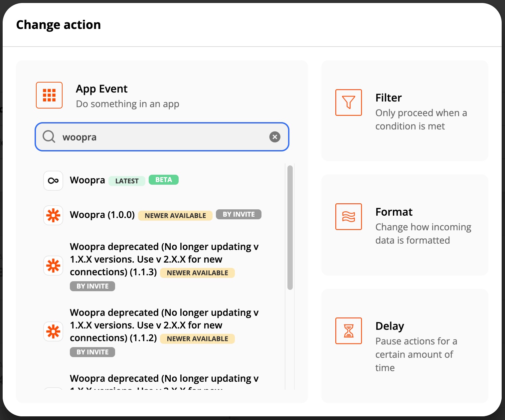
Task: Click the Filter funnel icon
Action: click(x=348, y=103)
